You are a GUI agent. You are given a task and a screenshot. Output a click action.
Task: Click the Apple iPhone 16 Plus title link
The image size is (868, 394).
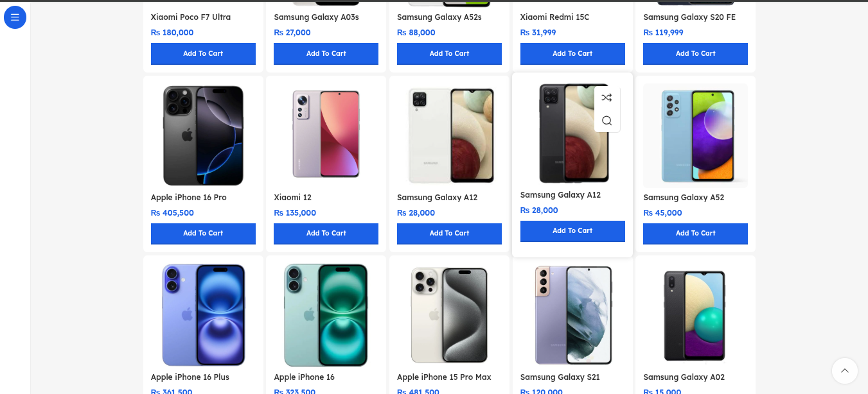click(190, 377)
